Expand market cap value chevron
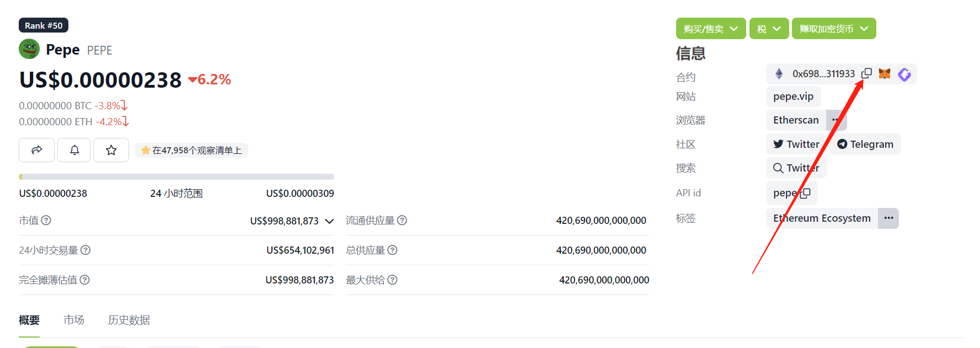The width and height of the screenshot is (980, 348). coord(329,221)
